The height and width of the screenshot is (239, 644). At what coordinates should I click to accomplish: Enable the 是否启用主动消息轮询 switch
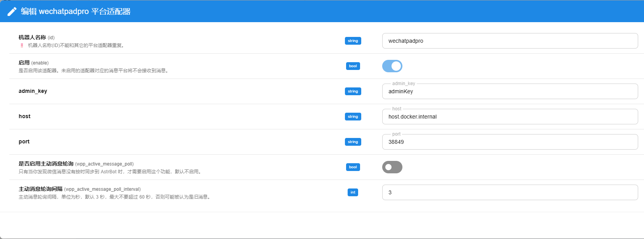click(x=392, y=167)
